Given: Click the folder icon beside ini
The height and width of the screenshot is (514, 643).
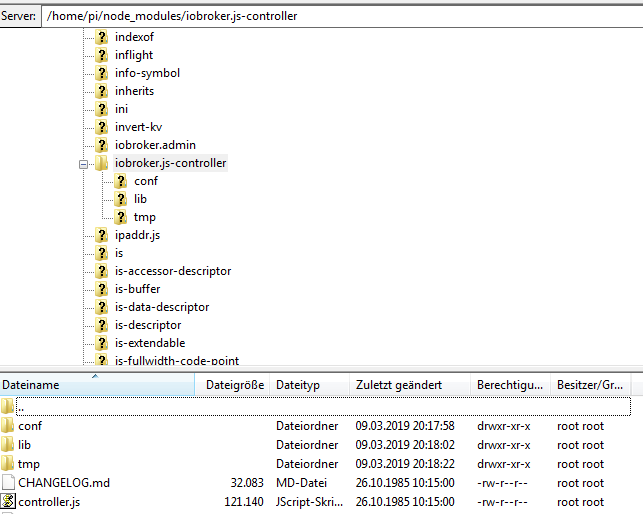Looking at the screenshot, I should pos(101,109).
